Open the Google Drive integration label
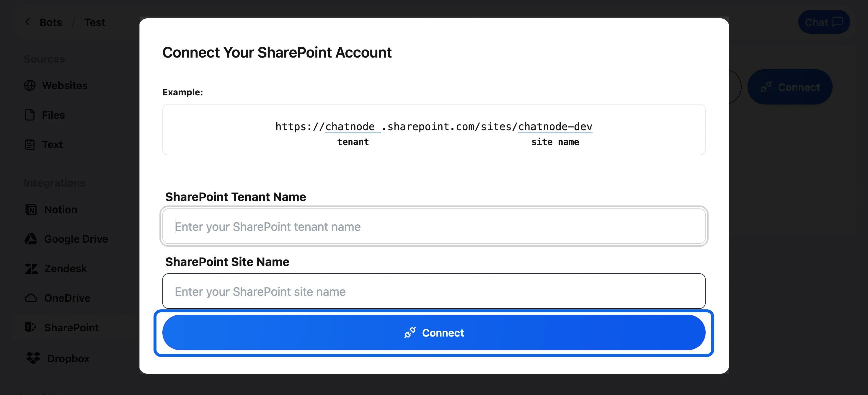868x395 pixels. pos(76,239)
